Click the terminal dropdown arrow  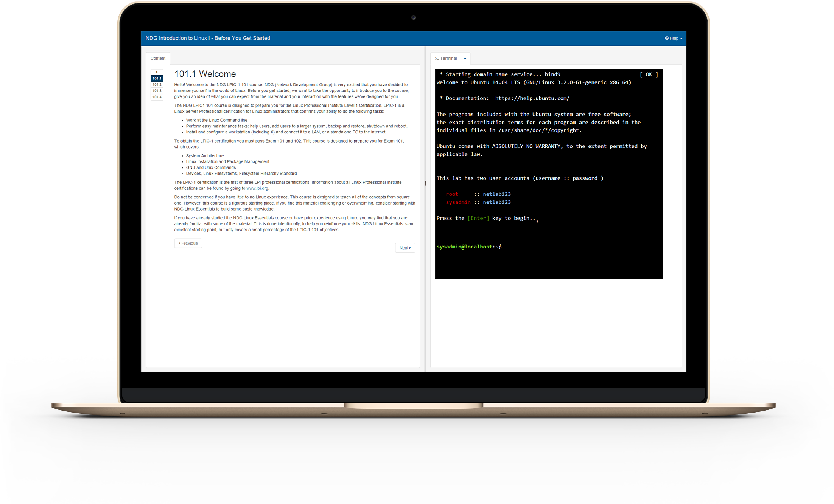467,58
